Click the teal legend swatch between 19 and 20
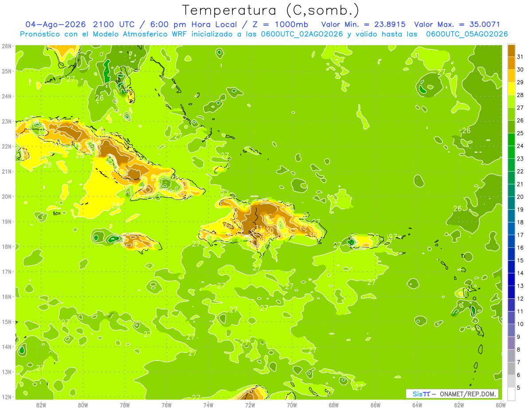The height and width of the screenshot is (411, 532). click(511, 203)
